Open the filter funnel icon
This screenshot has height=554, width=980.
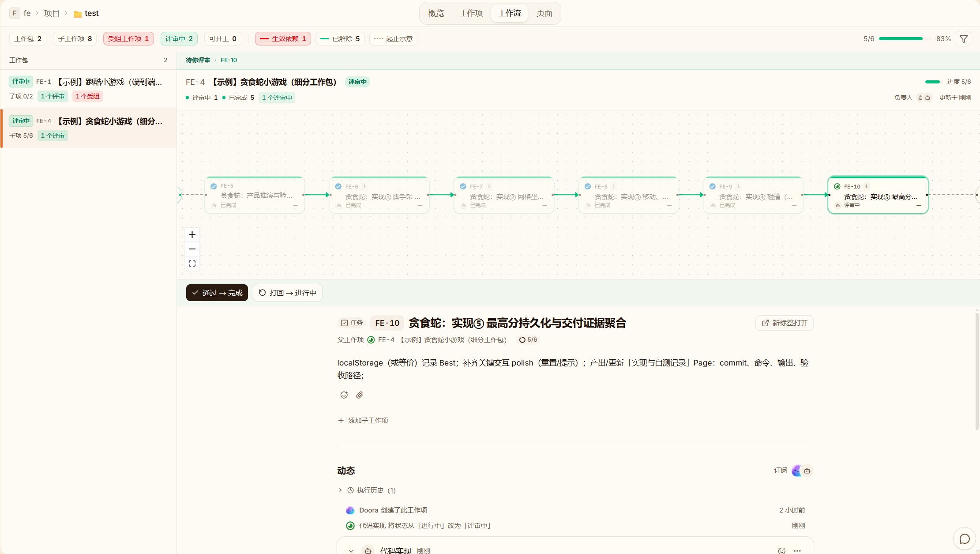click(x=964, y=39)
